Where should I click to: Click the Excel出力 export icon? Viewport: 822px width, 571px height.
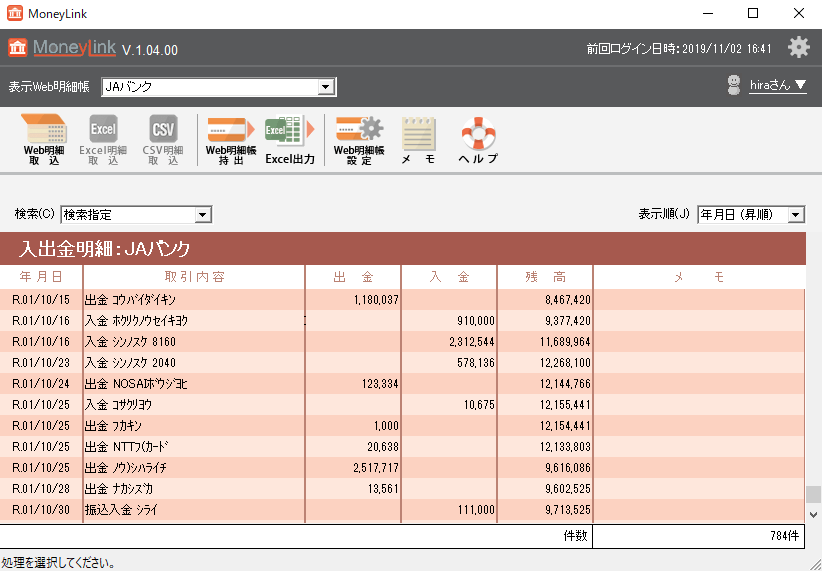pos(290,139)
